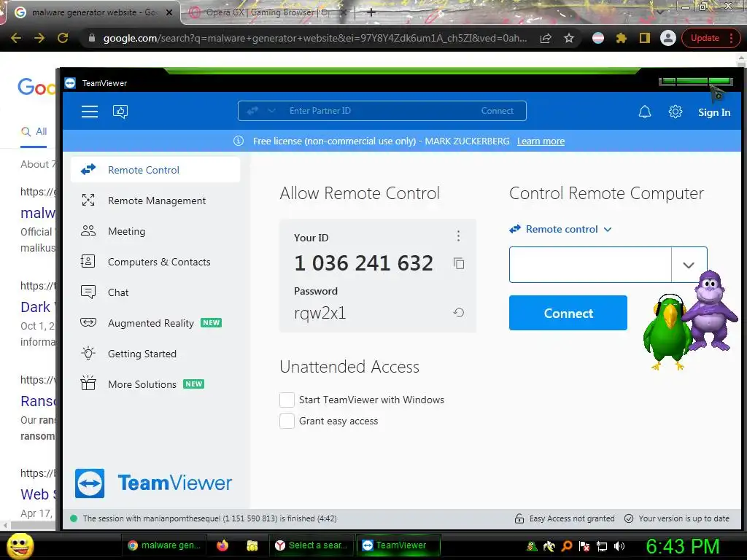This screenshot has width=747, height=560.
Task: Regenerate the password with the refresh icon
Action: [x=458, y=312]
